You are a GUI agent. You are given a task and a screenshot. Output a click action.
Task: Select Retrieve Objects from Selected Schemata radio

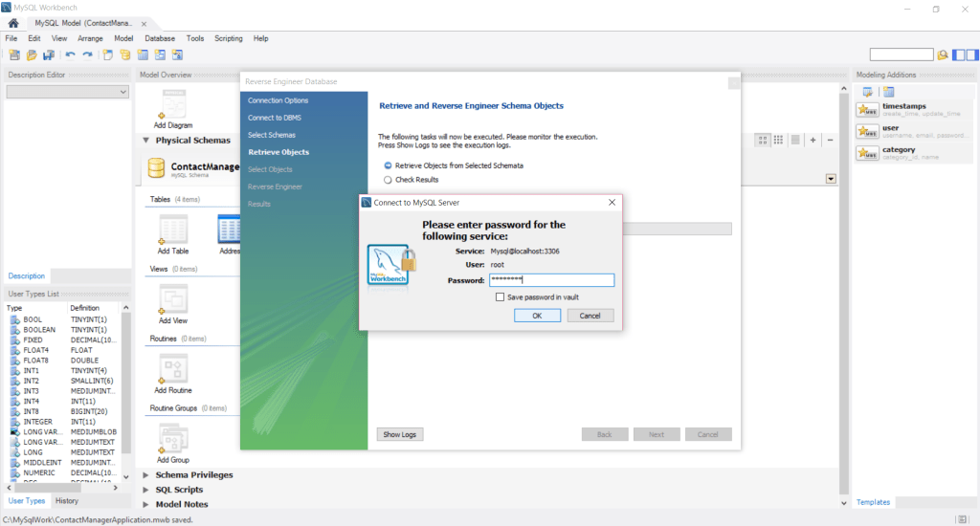(389, 165)
